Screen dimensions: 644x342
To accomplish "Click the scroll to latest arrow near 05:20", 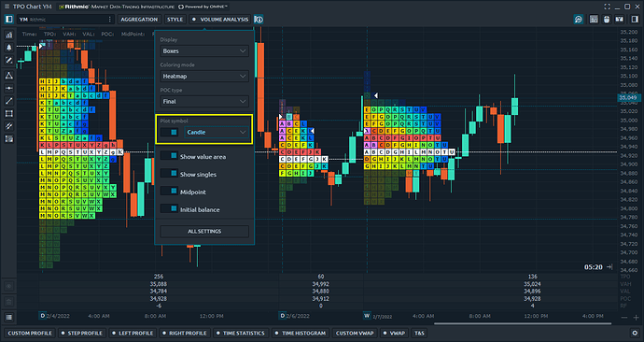I will point(609,267).
